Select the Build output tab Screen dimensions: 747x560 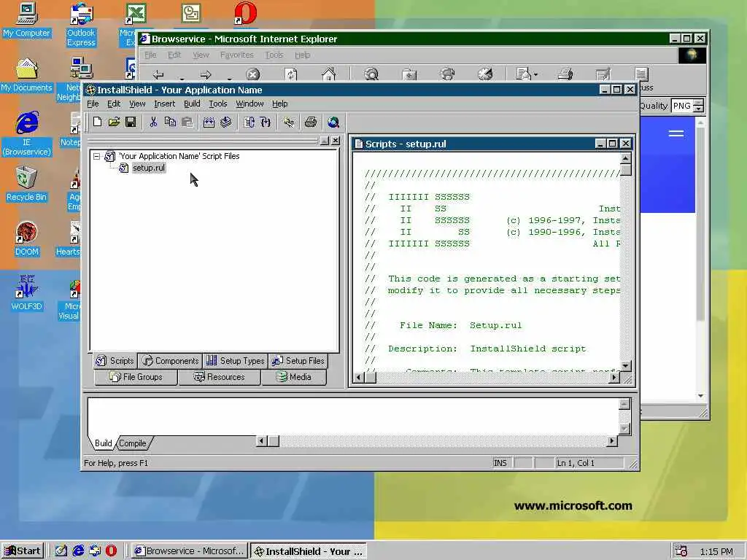(x=103, y=443)
